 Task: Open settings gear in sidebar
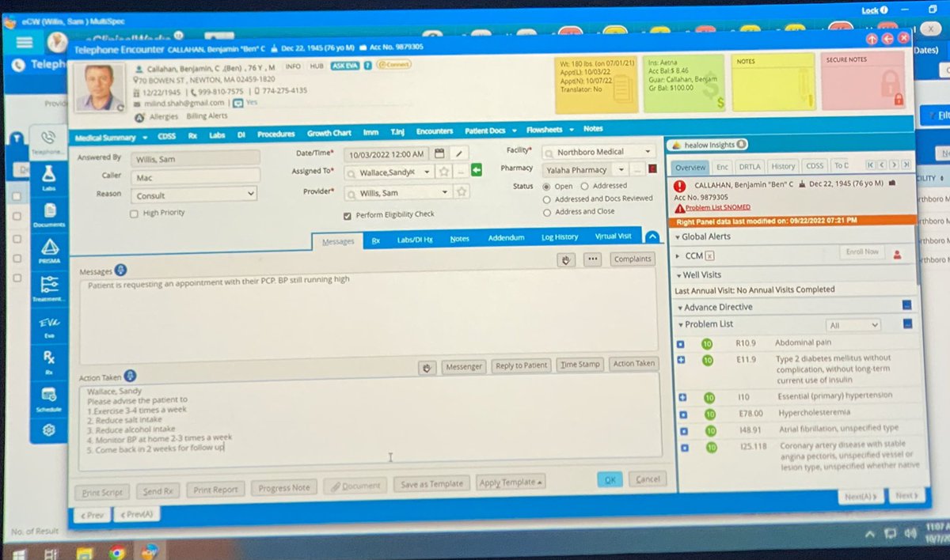point(49,430)
